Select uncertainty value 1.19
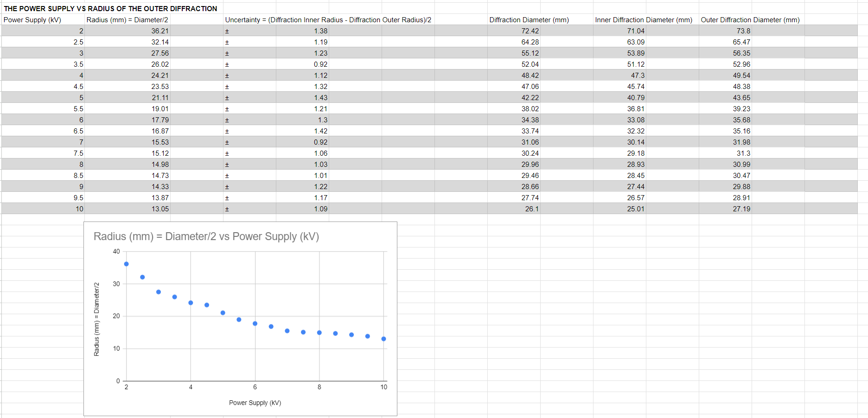This screenshot has width=868, height=418. tap(320, 42)
